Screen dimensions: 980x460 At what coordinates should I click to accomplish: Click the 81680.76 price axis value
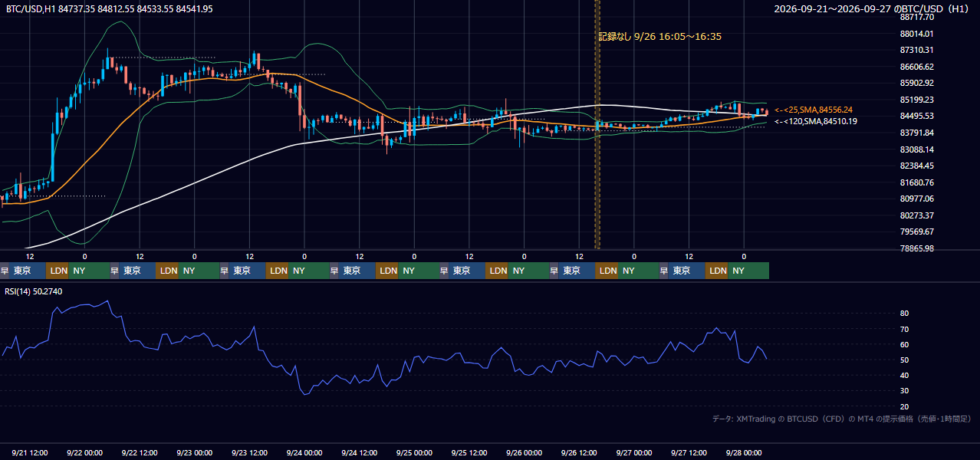click(916, 182)
